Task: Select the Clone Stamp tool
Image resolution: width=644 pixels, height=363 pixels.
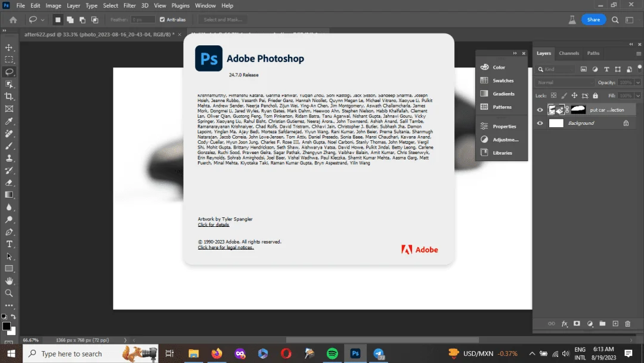Action: click(x=9, y=158)
